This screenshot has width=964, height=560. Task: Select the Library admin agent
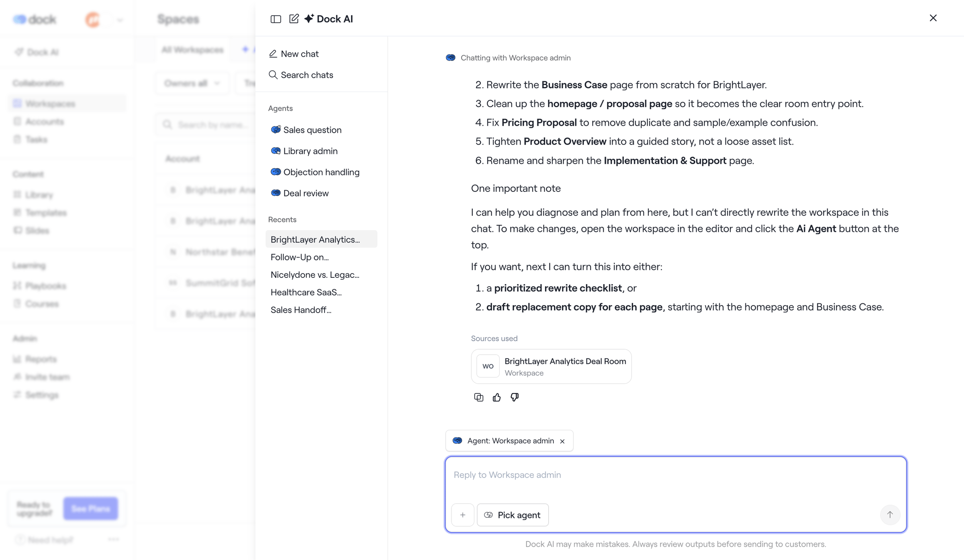[304, 151]
